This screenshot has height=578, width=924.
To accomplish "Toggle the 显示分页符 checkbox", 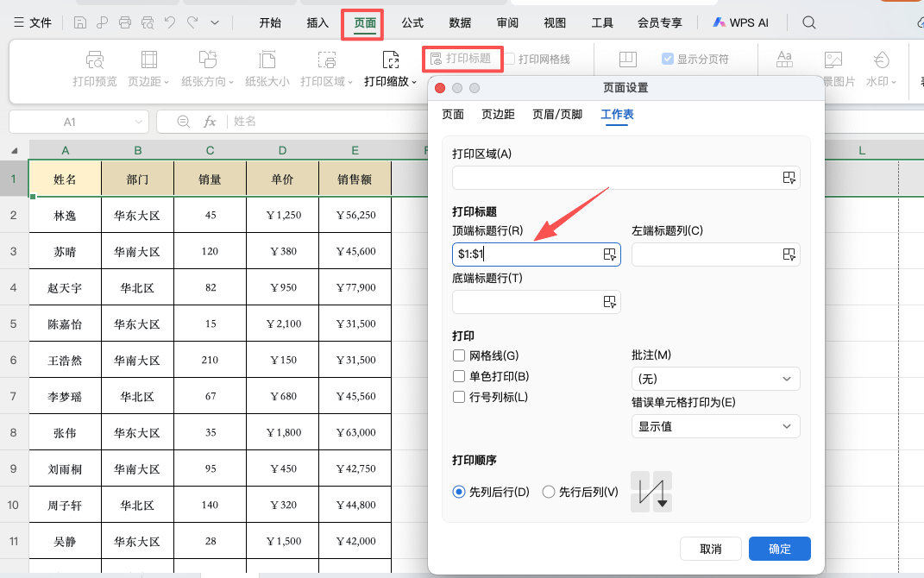I will [x=668, y=59].
